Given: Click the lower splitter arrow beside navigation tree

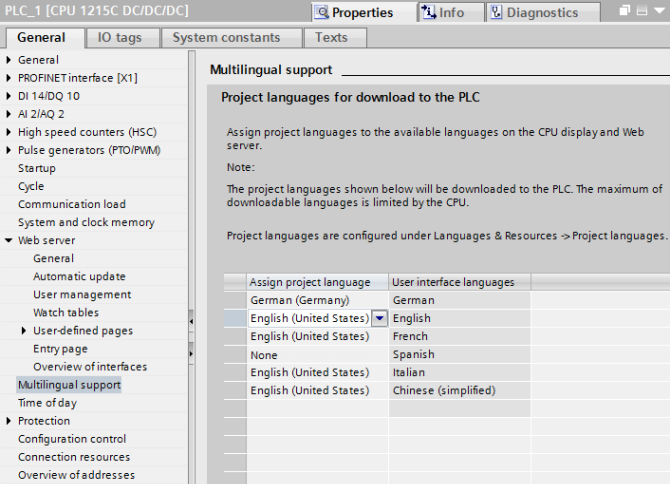Looking at the screenshot, I should pyautogui.click(x=191, y=354).
